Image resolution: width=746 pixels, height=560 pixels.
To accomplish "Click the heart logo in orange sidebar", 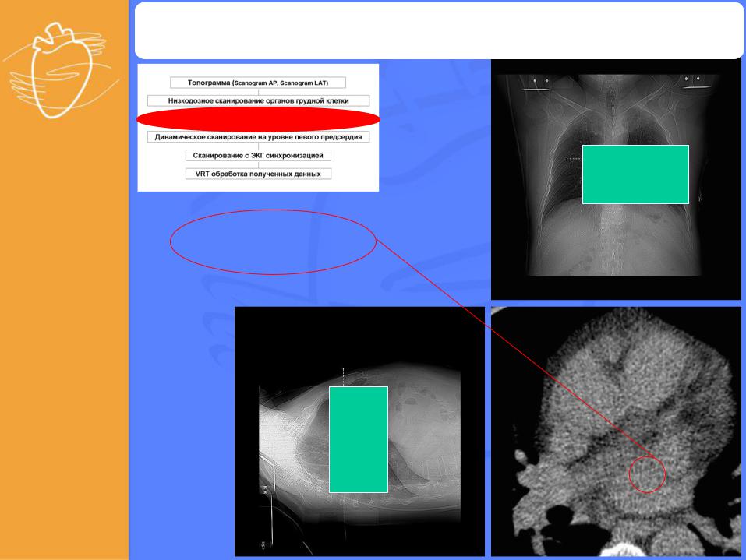I will (61, 70).
